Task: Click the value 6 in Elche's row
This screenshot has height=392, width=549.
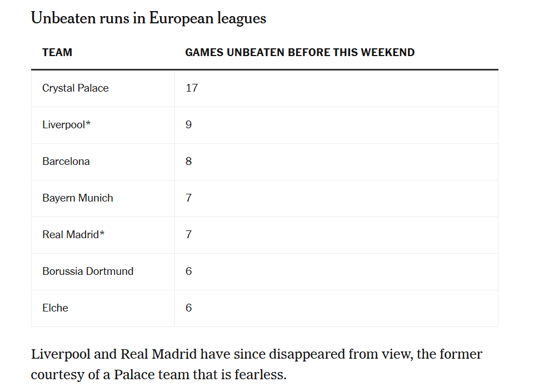Action: [x=188, y=308]
